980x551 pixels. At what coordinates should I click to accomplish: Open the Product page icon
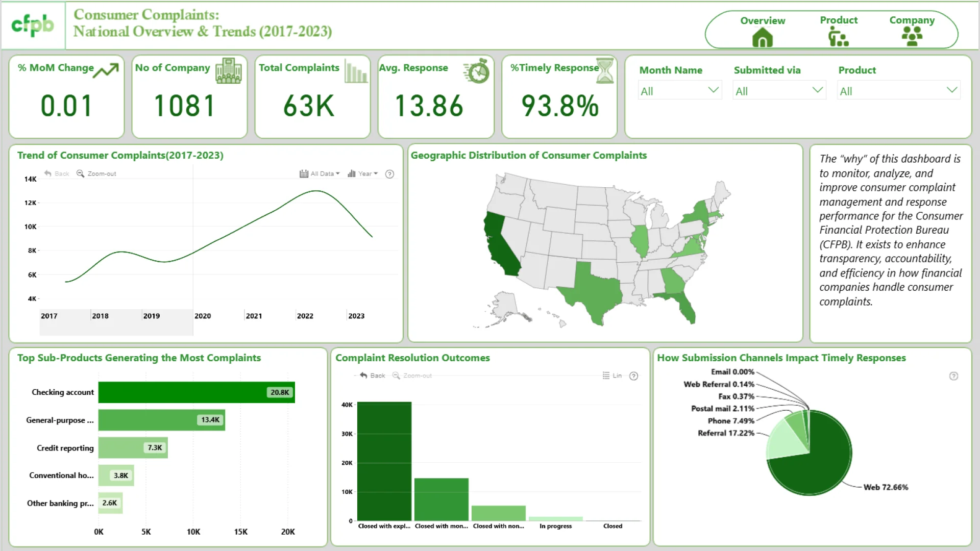pos(838,37)
